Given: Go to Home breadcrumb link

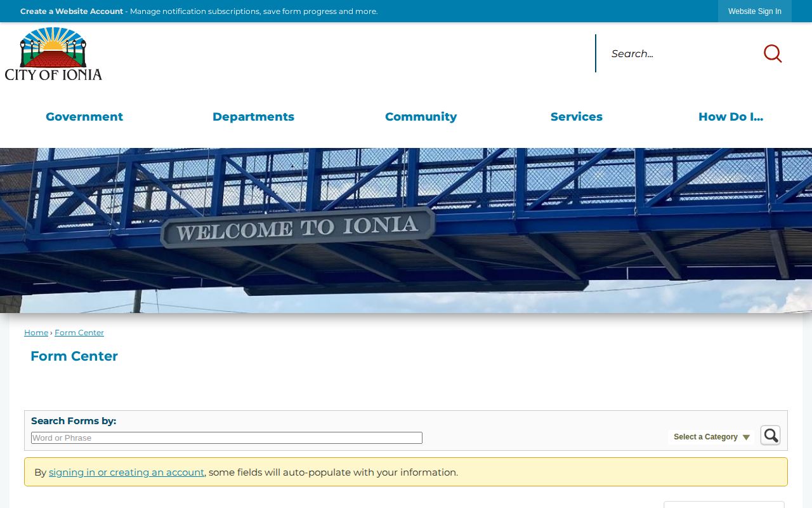Looking at the screenshot, I should (36, 333).
